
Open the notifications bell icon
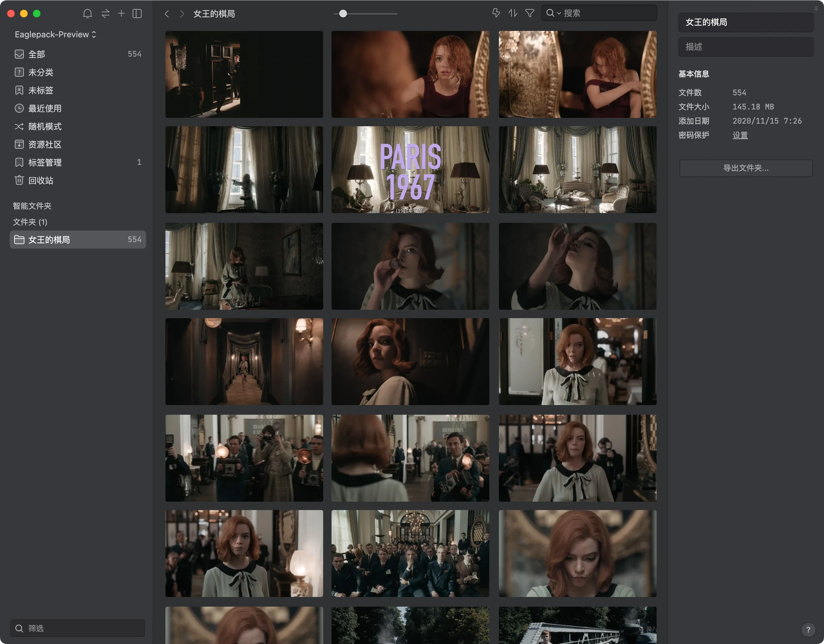tap(87, 14)
